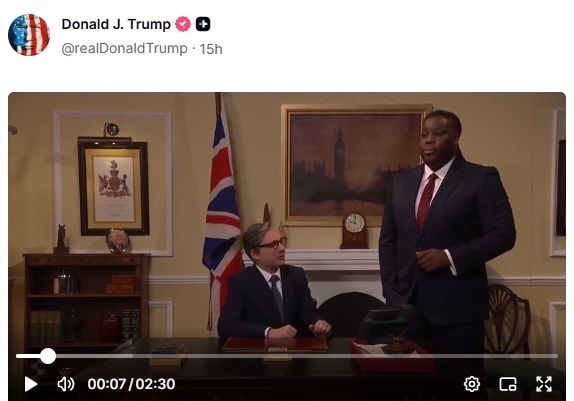The height and width of the screenshot is (401, 574).
Task: Open video settings gear icon
Action: 472,384
